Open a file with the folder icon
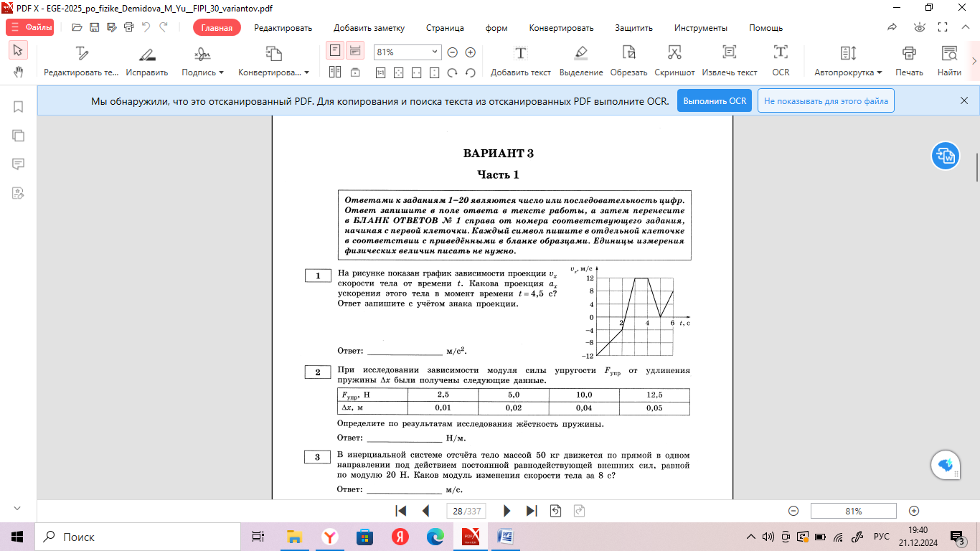Screen dimensions: 980x551 (77, 27)
